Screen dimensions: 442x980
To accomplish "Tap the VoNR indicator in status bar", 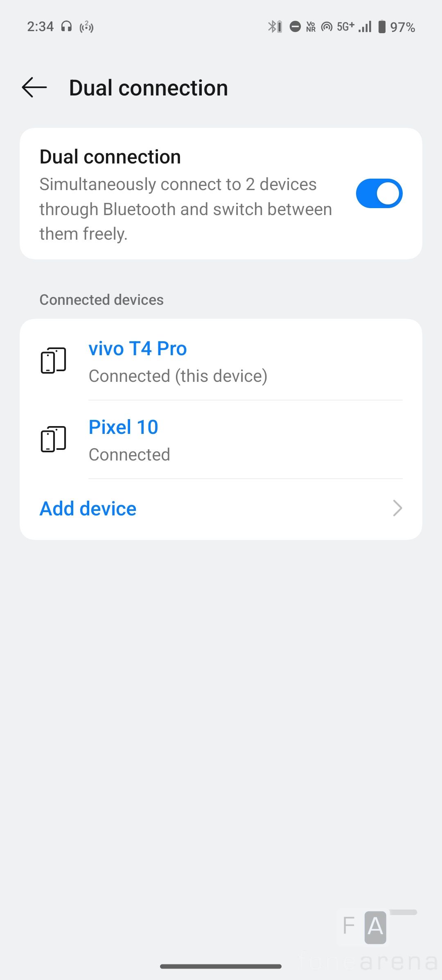I will click(x=311, y=27).
